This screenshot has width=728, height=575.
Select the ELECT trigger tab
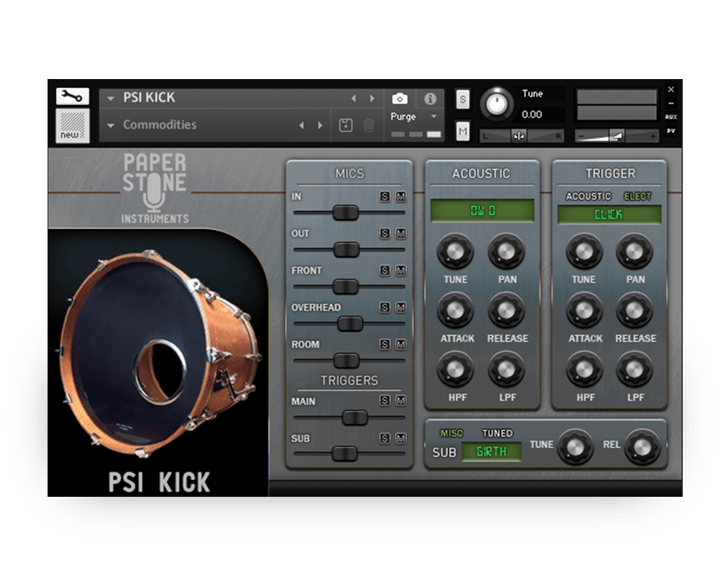(638, 196)
